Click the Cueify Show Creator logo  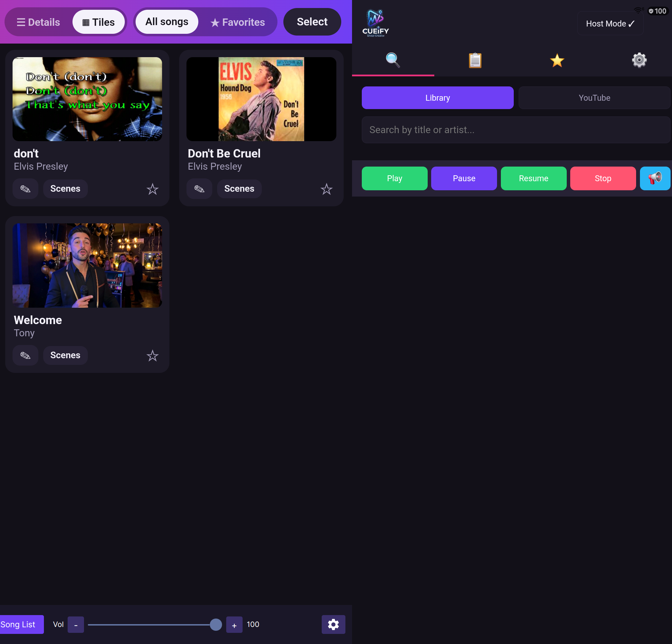375,23
